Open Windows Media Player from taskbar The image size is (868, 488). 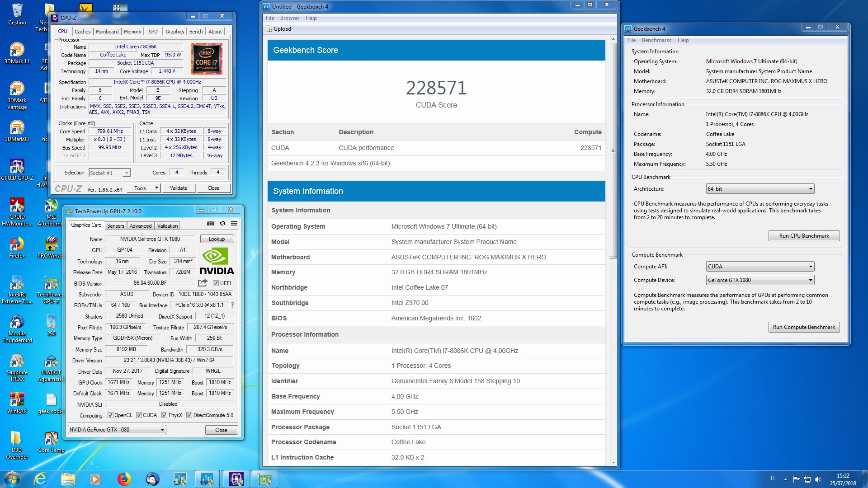point(95,479)
